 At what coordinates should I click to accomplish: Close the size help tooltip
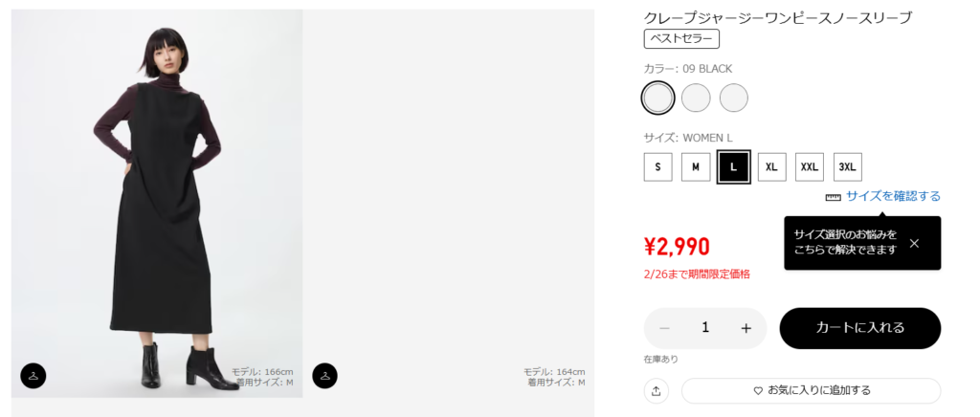tap(914, 243)
